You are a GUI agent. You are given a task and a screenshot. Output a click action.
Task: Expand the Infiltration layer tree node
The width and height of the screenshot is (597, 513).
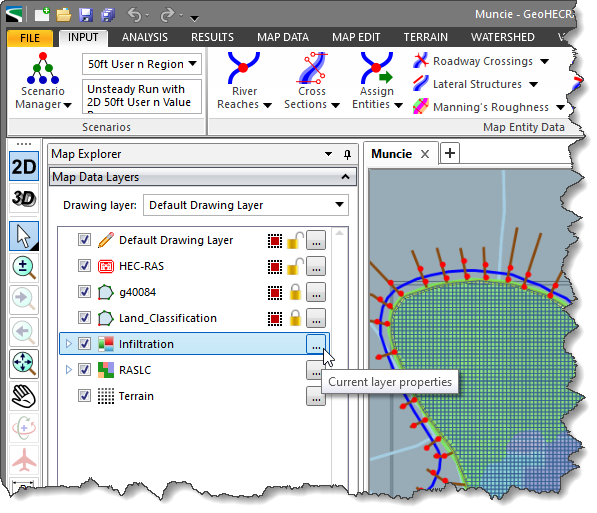tap(69, 344)
